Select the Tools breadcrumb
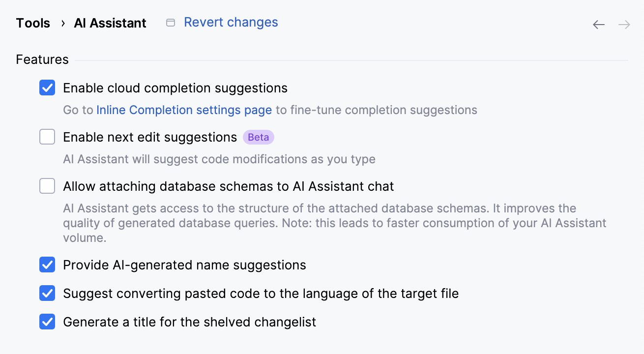Viewport: 644px width, 354px height. click(x=32, y=23)
